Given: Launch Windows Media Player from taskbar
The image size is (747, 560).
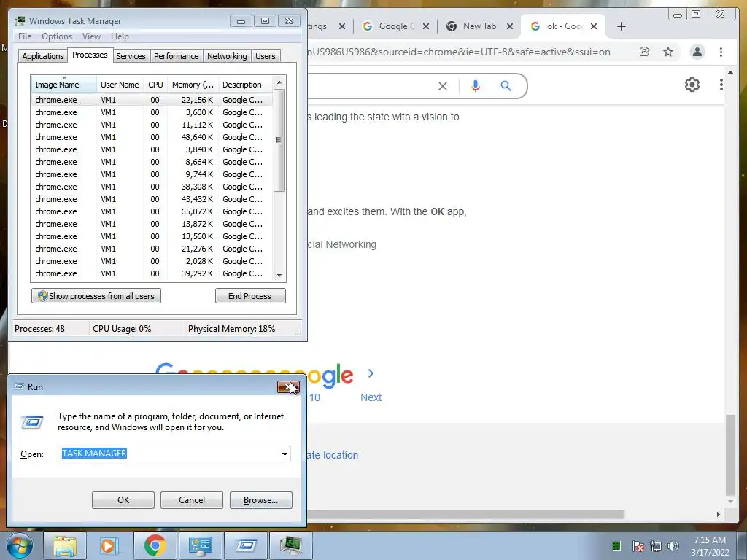Looking at the screenshot, I should pyautogui.click(x=109, y=545).
